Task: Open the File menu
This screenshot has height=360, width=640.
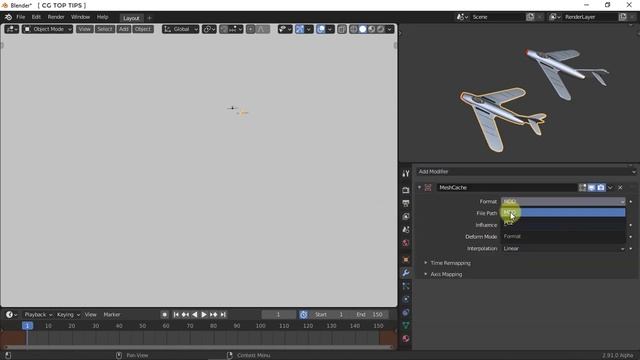Action: [x=20, y=17]
